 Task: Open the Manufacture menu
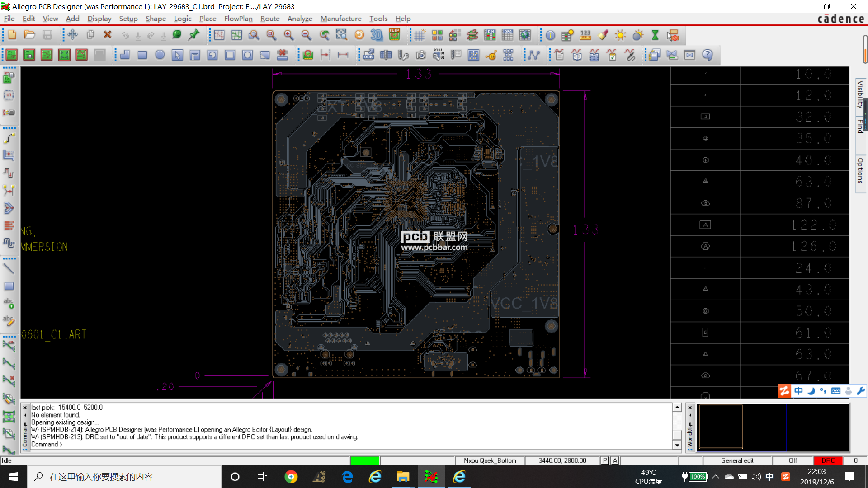click(x=341, y=19)
